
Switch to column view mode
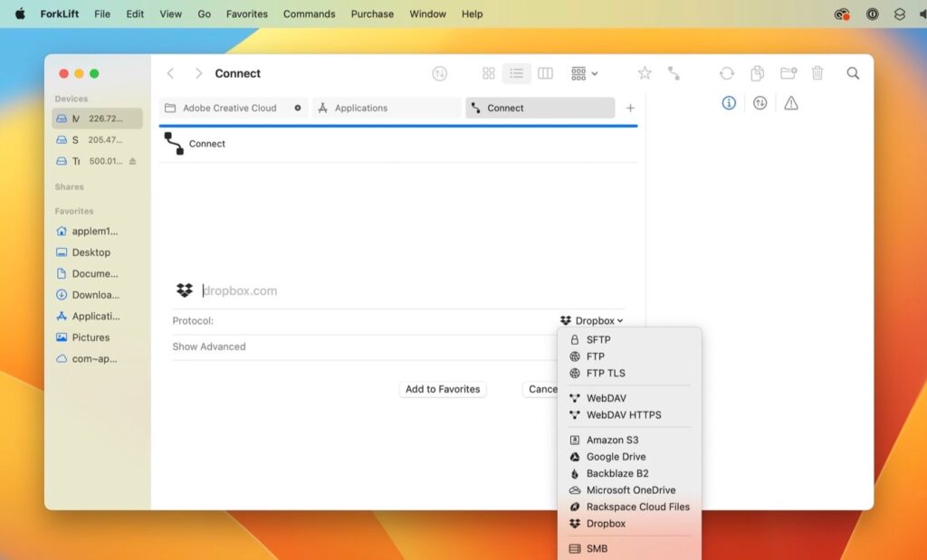545,73
